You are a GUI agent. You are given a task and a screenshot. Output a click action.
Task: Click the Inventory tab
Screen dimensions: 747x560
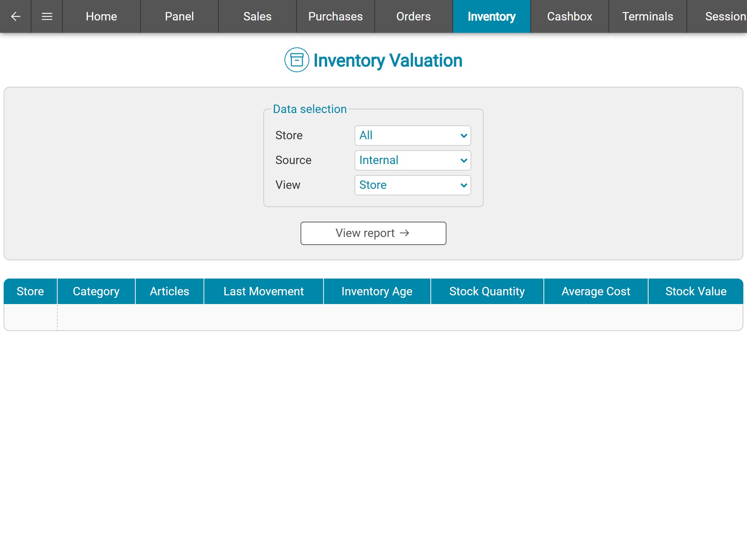coord(492,16)
